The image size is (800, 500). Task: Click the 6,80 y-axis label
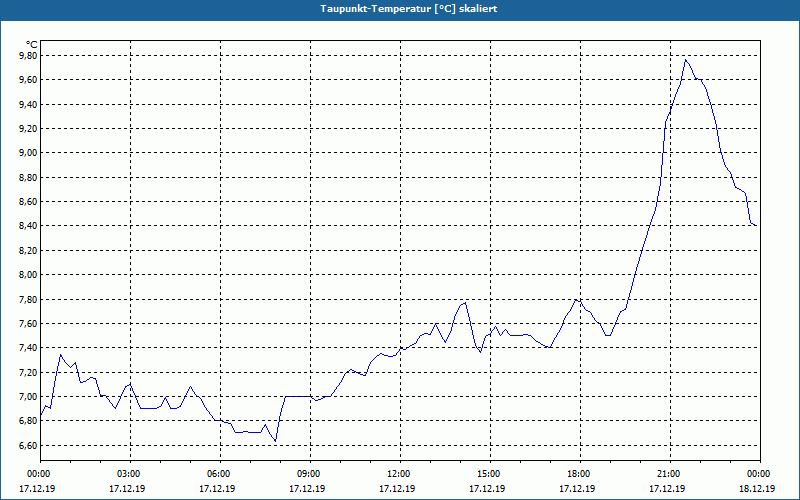(x=28, y=421)
